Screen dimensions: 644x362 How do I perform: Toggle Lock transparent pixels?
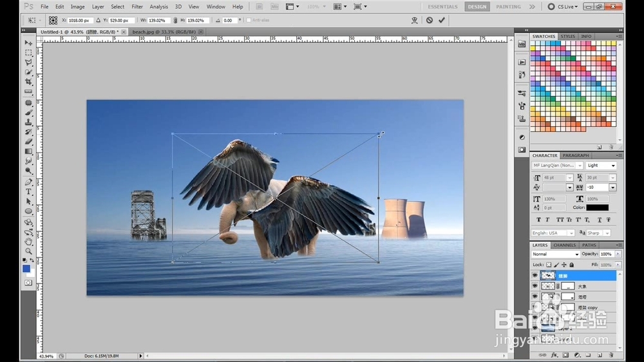[x=549, y=265]
